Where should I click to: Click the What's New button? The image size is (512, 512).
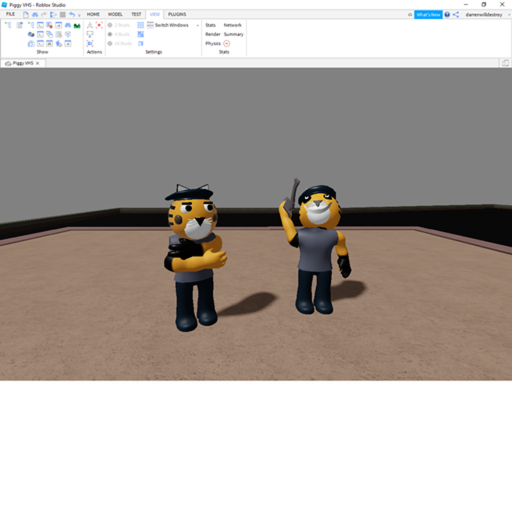(x=428, y=15)
